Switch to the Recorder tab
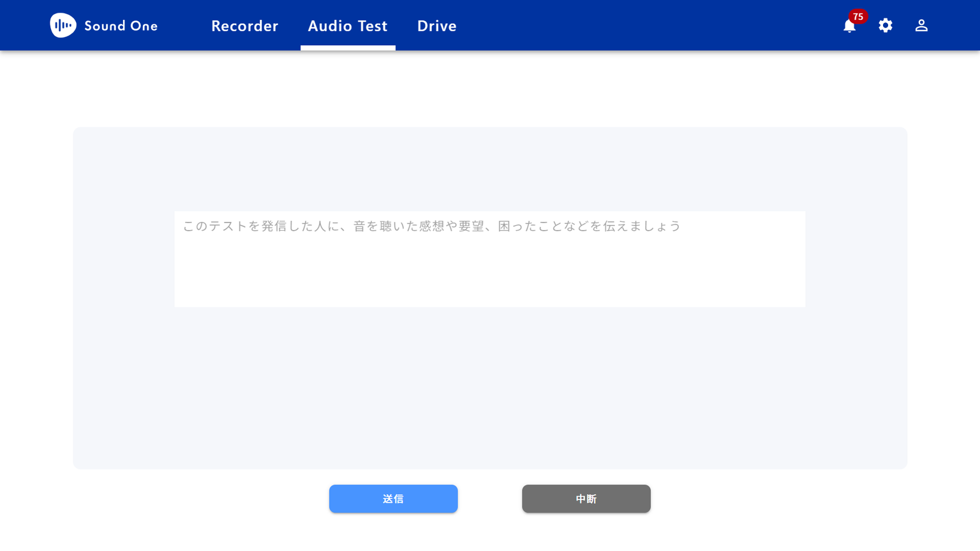 pyautogui.click(x=245, y=26)
